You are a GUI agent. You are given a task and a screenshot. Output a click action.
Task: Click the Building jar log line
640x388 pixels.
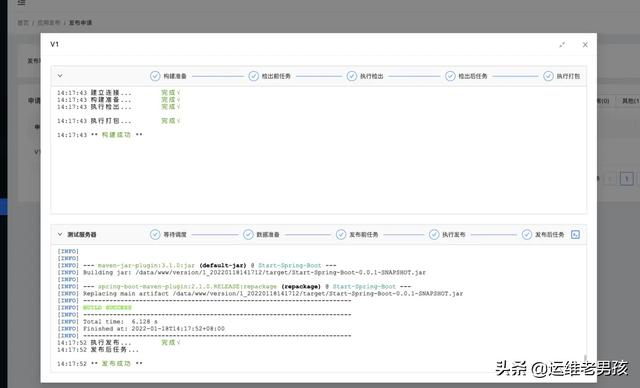point(242,272)
